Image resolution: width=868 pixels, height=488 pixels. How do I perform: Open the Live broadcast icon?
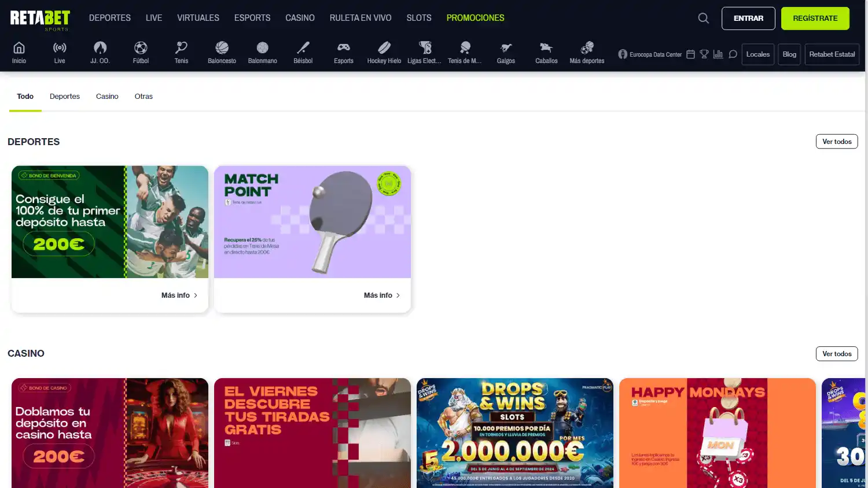[60, 47]
